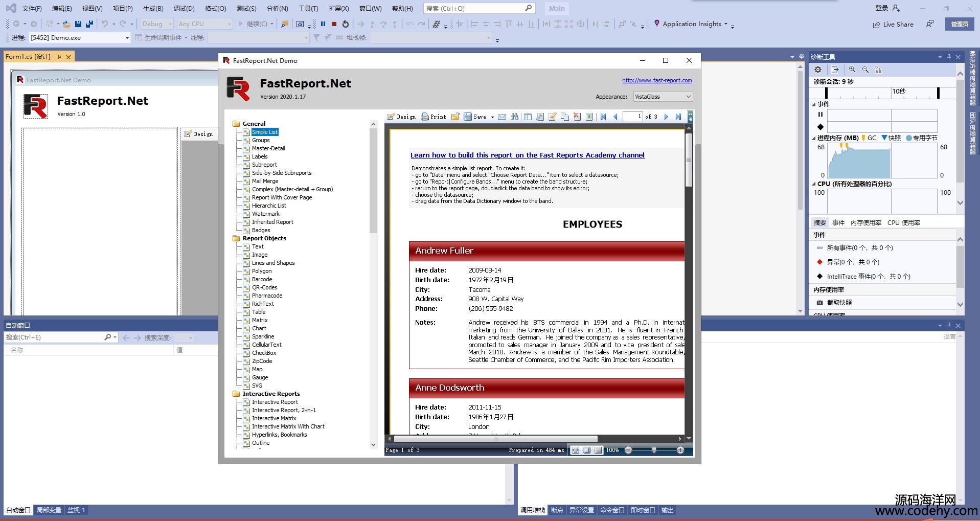
Task: Pause debugging in the Visual Studio toolbar
Action: coord(323,24)
